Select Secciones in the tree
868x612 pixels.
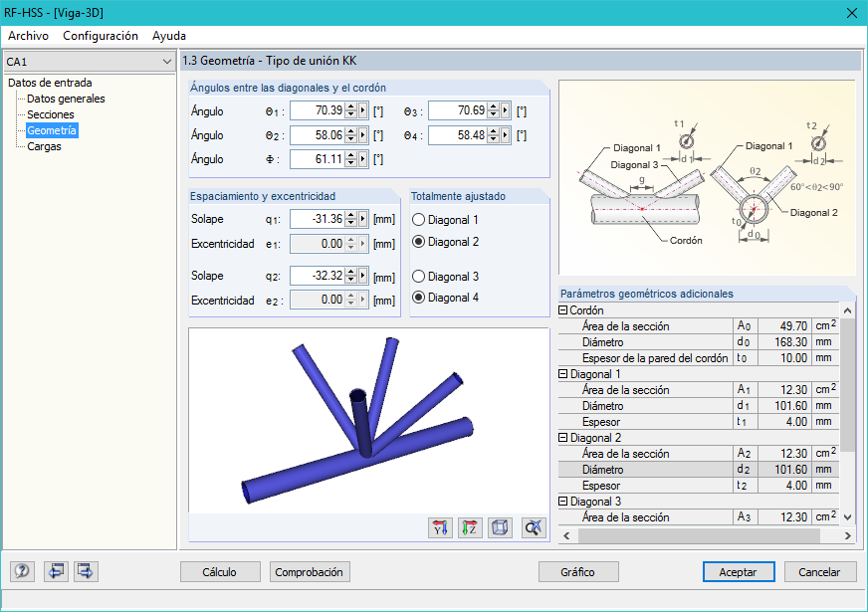(x=51, y=114)
